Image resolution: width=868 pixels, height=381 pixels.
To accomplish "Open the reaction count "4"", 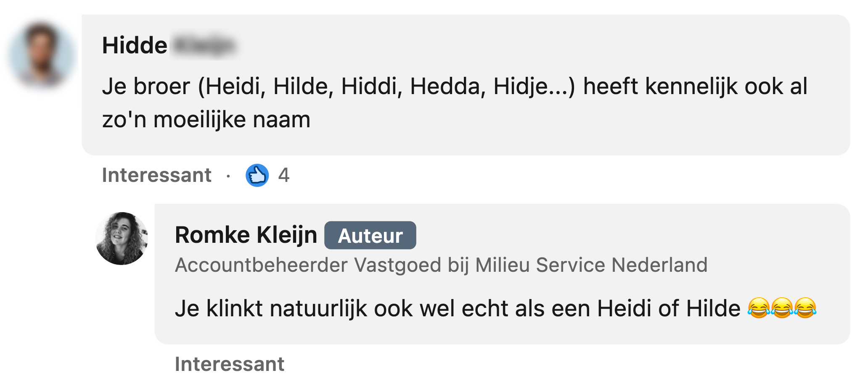I will pos(284,175).
